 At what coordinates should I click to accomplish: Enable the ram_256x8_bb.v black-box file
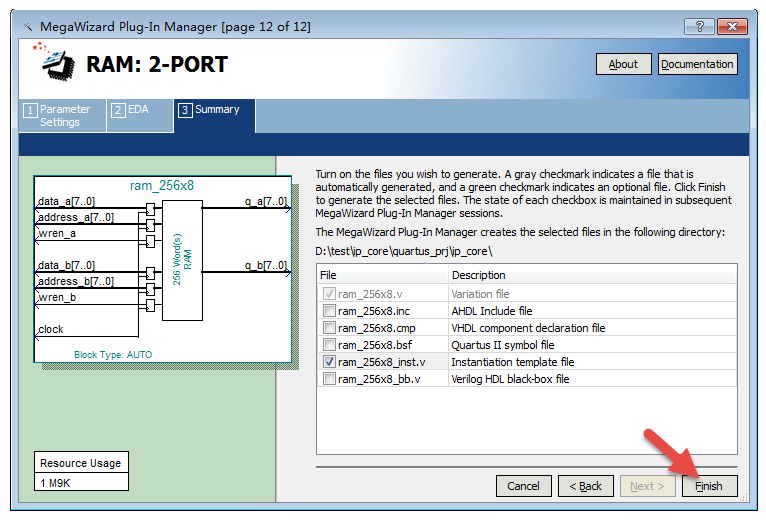tap(329, 379)
